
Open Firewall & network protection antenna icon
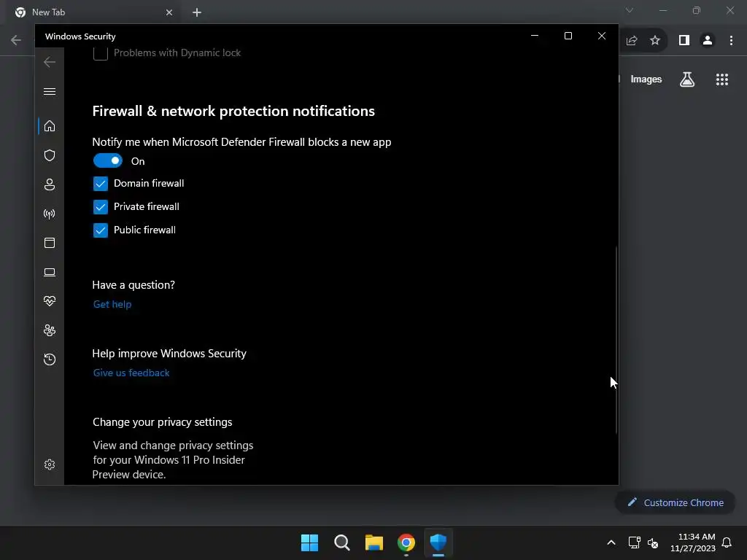[x=50, y=214]
